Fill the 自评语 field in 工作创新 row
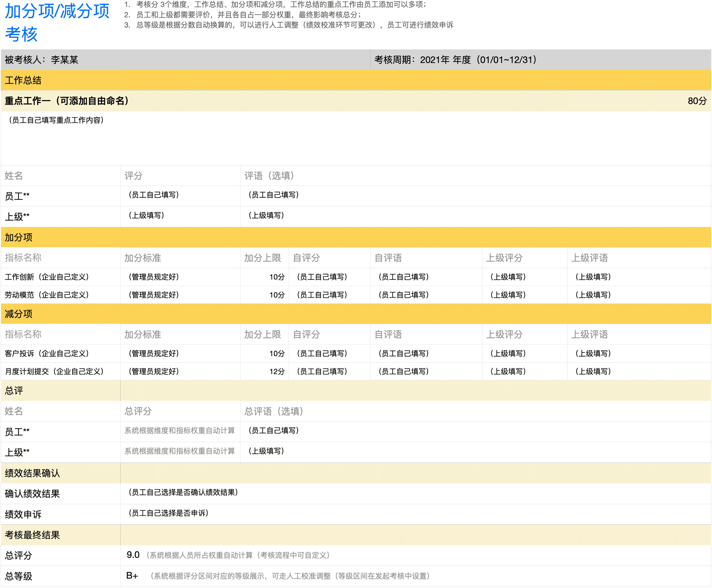 click(426, 277)
